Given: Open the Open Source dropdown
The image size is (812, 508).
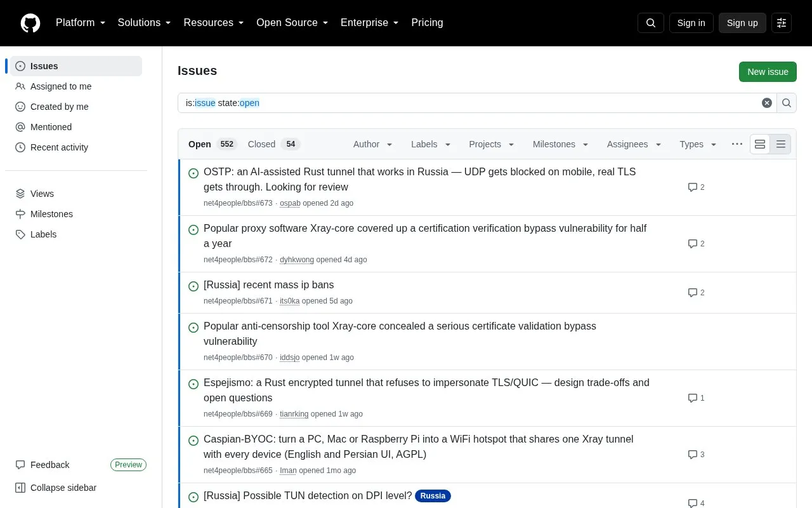Looking at the screenshot, I should (292, 23).
